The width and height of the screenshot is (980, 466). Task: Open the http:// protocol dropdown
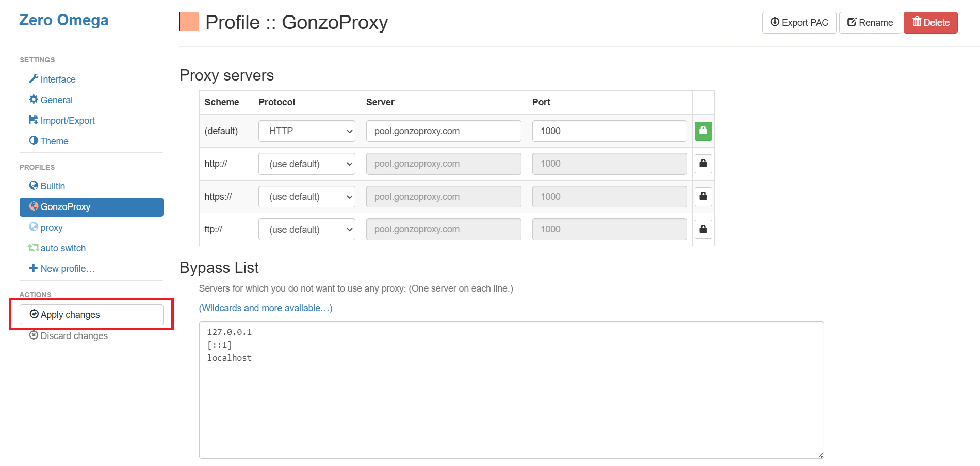coord(307,164)
